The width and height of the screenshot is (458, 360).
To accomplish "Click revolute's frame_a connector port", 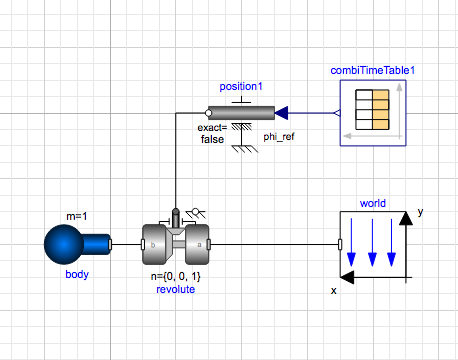I will click(209, 244).
